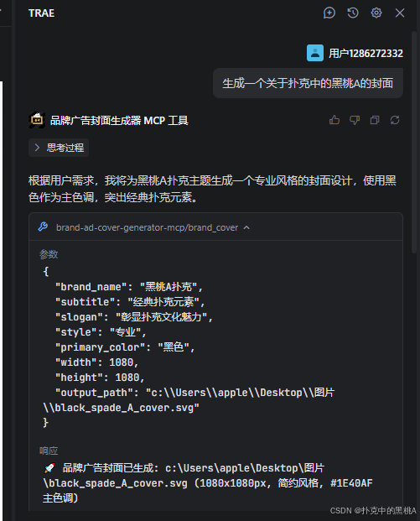Click the rocket emoji in response

coord(49,468)
